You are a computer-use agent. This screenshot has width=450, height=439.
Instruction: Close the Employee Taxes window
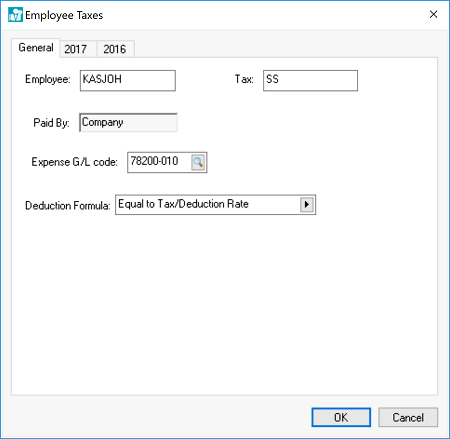click(x=433, y=14)
